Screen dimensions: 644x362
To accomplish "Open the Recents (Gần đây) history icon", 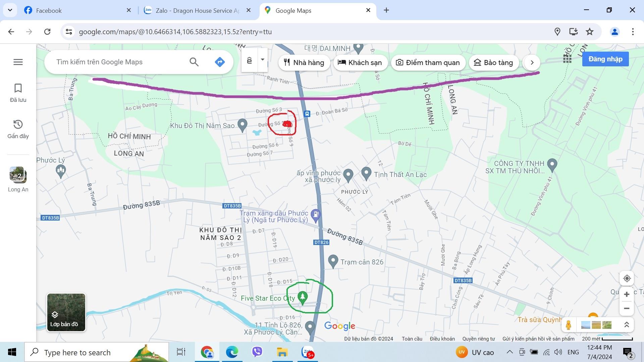I will coord(18,125).
